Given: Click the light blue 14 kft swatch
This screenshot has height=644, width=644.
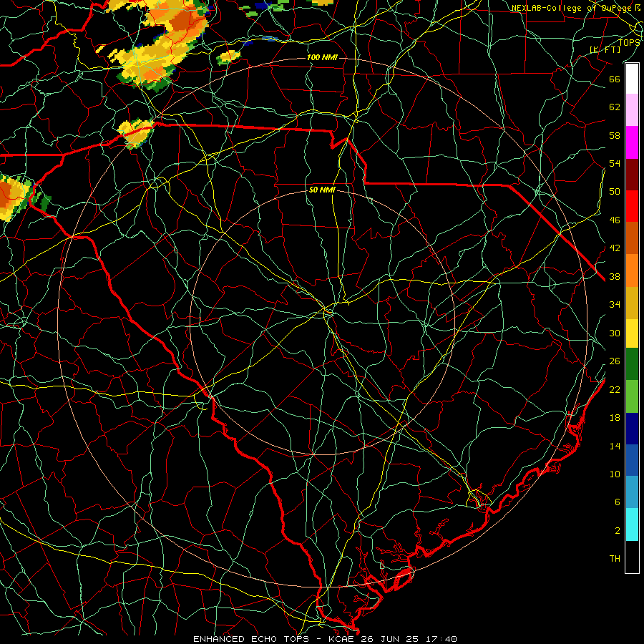Looking at the screenshot, I should (632, 492).
